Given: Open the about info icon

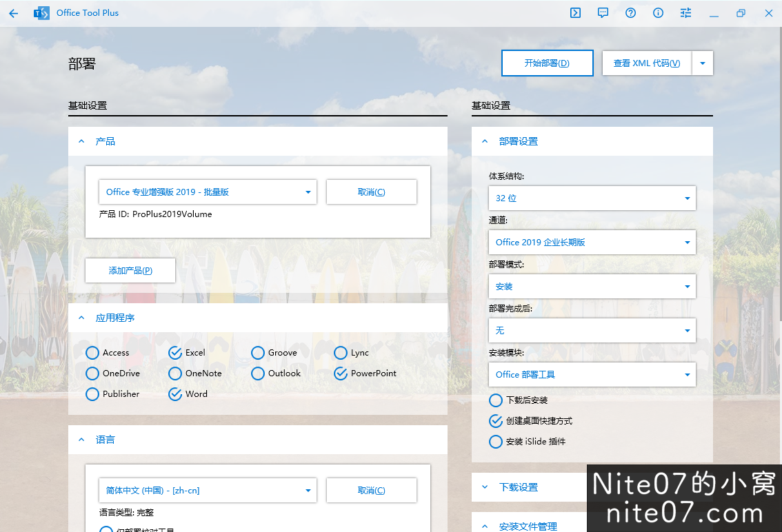Looking at the screenshot, I should (659, 13).
